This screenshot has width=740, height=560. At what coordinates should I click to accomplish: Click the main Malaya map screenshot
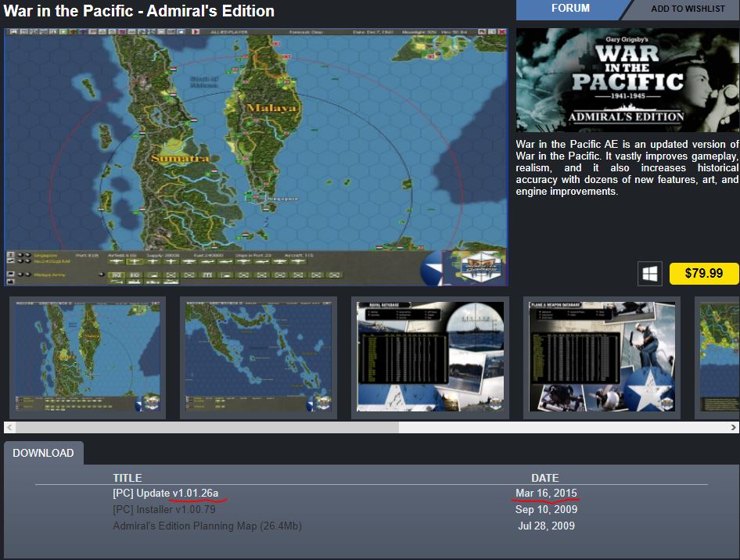(x=256, y=157)
